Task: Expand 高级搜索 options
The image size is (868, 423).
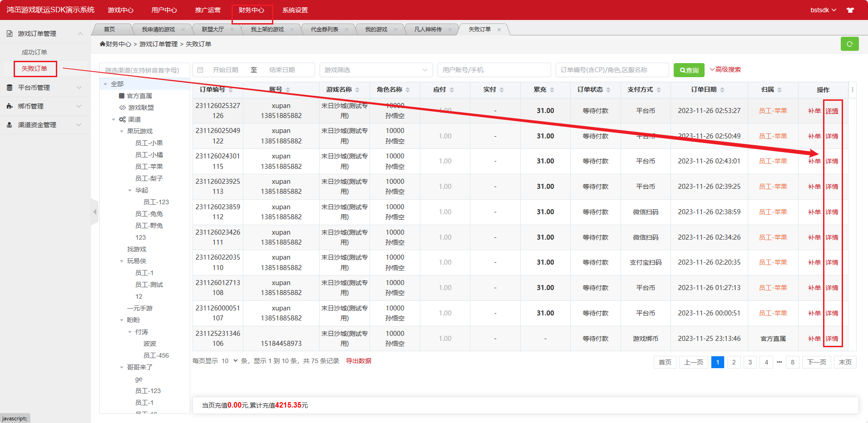Action: (x=725, y=69)
